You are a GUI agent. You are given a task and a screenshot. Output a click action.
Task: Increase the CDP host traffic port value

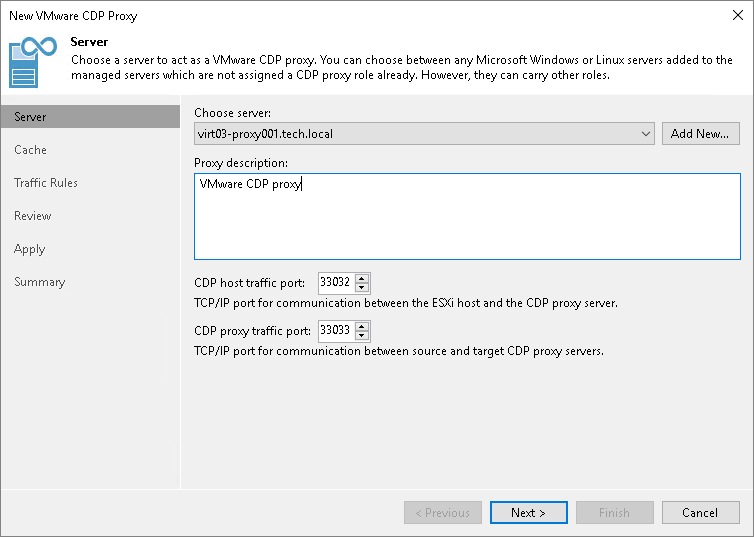pos(362,278)
